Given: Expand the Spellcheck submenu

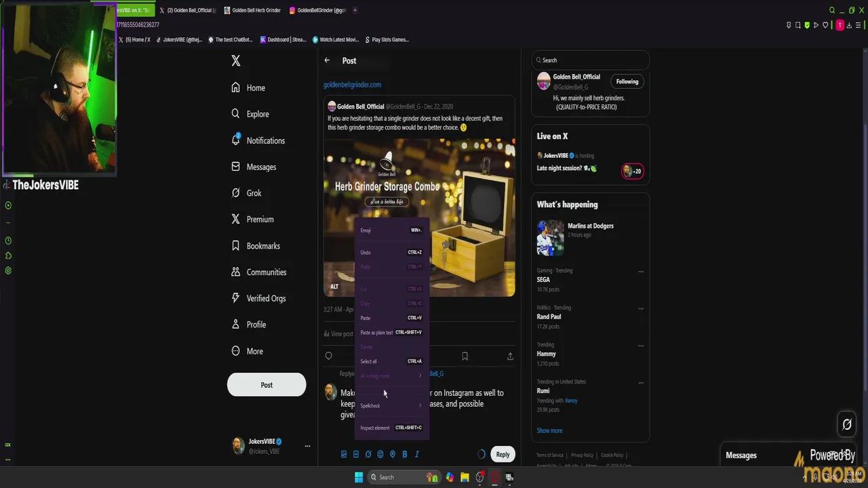Looking at the screenshot, I should coord(391,405).
